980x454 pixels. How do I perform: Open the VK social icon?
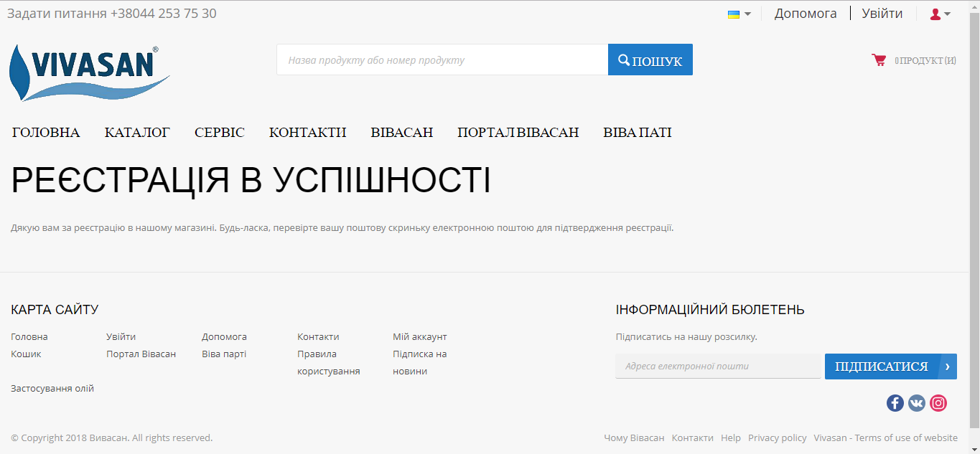click(x=917, y=403)
